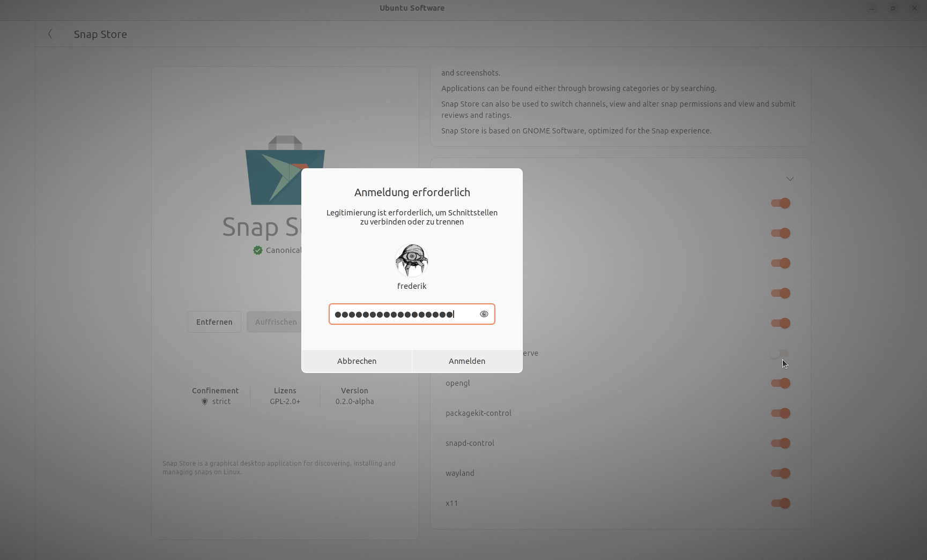Click the frederik user avatar
927x560 pixels.
click(x=412, y=260)
